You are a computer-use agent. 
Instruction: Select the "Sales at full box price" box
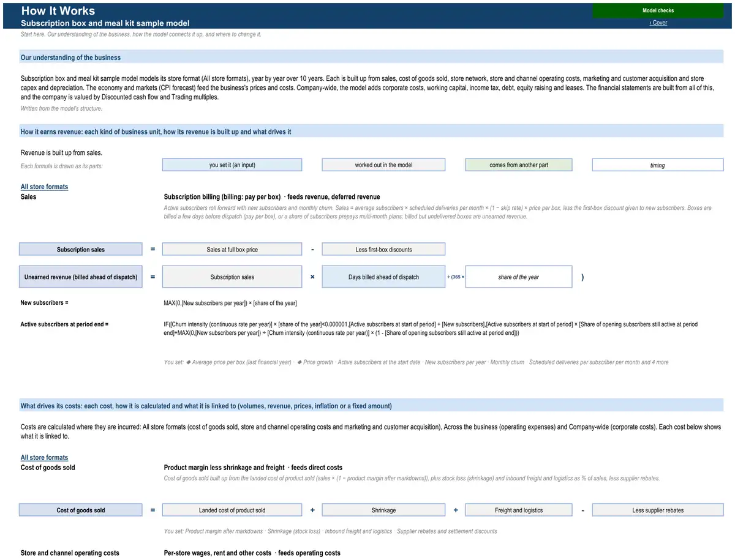tap(232, 249)
